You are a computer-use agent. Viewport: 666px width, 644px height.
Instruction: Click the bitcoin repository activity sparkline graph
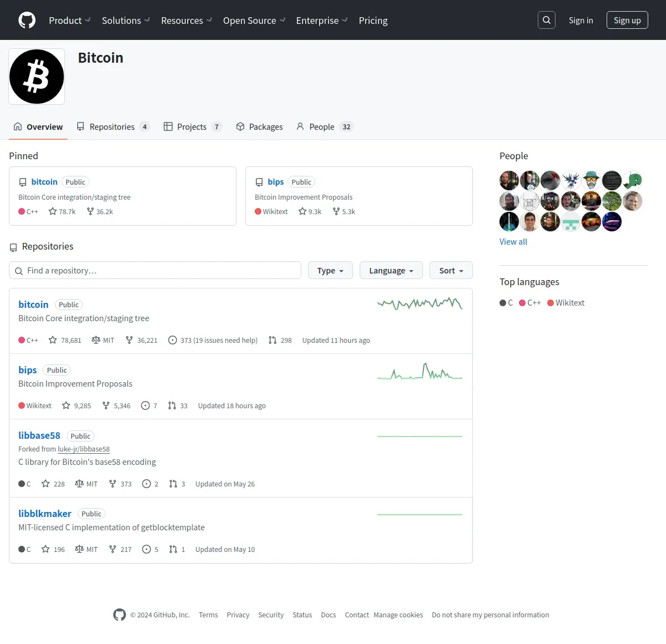(x=420, y=303)
